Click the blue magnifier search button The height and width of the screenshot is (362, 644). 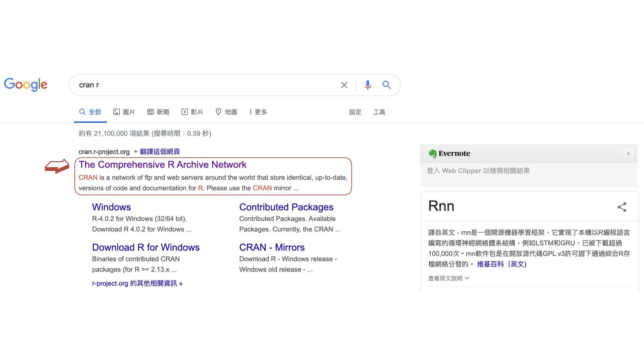tap(387, 85)
